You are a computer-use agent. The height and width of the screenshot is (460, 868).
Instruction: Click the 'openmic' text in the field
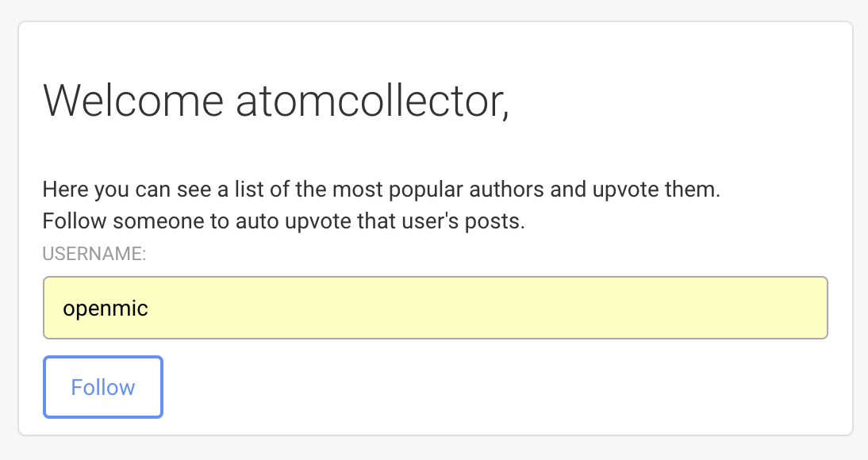point(106,308)
